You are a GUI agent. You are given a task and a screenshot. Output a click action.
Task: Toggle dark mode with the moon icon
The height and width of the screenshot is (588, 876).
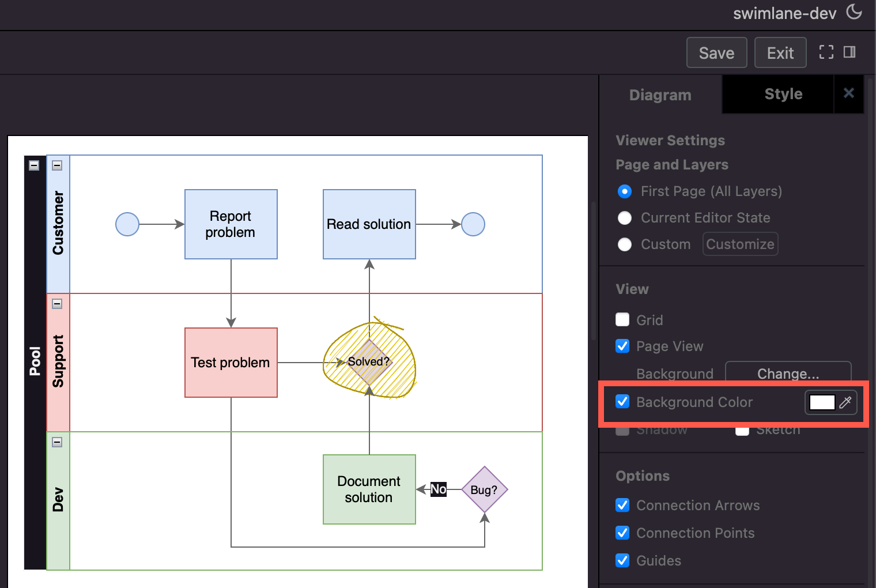coord(855,13)
